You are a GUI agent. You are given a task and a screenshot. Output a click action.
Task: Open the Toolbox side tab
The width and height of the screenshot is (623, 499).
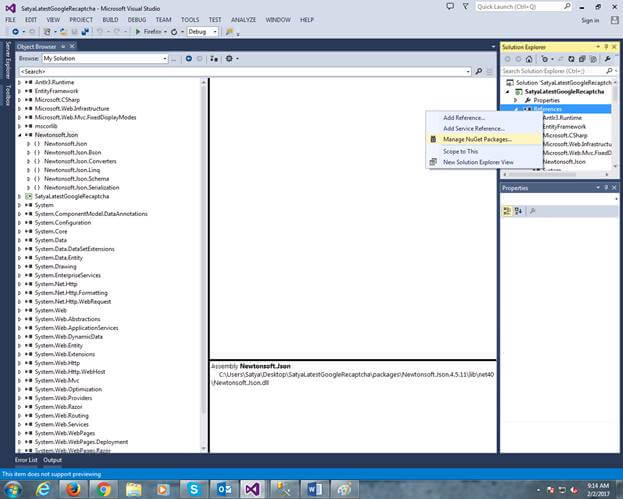[x=7, y=95]
